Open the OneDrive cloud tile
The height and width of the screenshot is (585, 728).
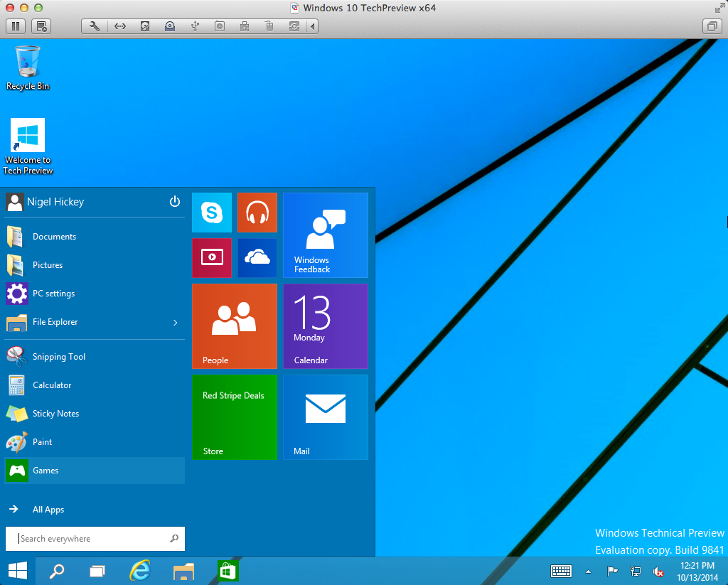(257, 258)
